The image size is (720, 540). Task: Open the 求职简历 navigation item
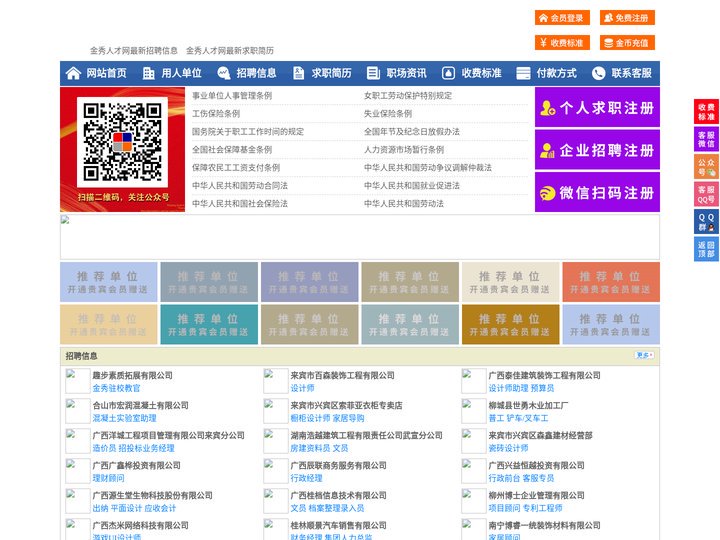(x=332, y=73)
